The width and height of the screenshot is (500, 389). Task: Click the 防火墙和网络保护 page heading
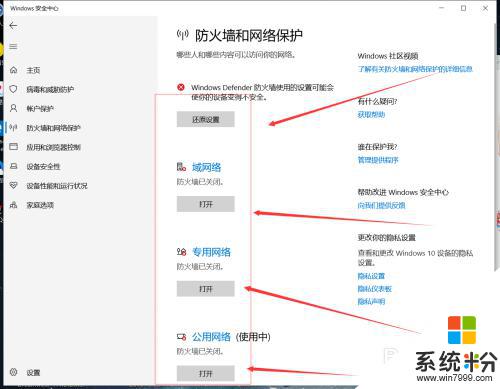[x=249, y=35]
